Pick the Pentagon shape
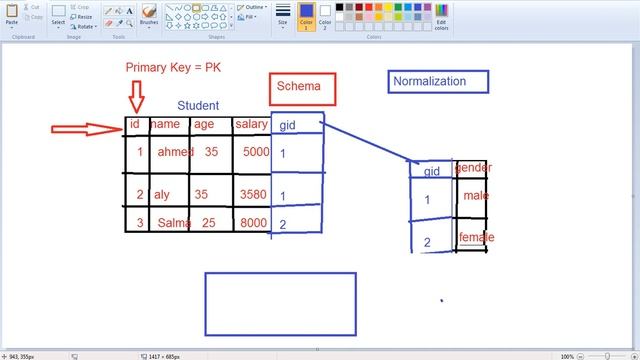This screenshot has height=360, width=640. (187, 17)
